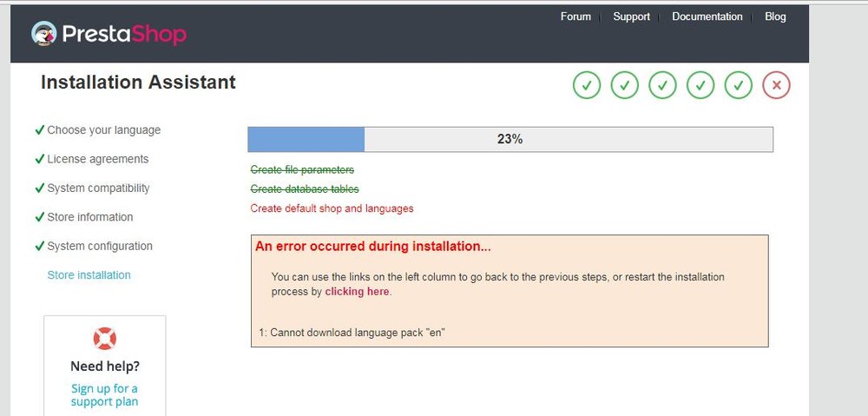This screenshot has width=868, height=416.
Task: Open the Support link in header
Action: click(631, 17)
